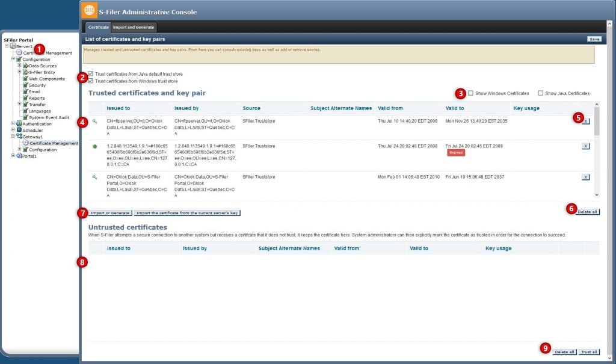Expand the Transfer node

(x=19, y=104)
